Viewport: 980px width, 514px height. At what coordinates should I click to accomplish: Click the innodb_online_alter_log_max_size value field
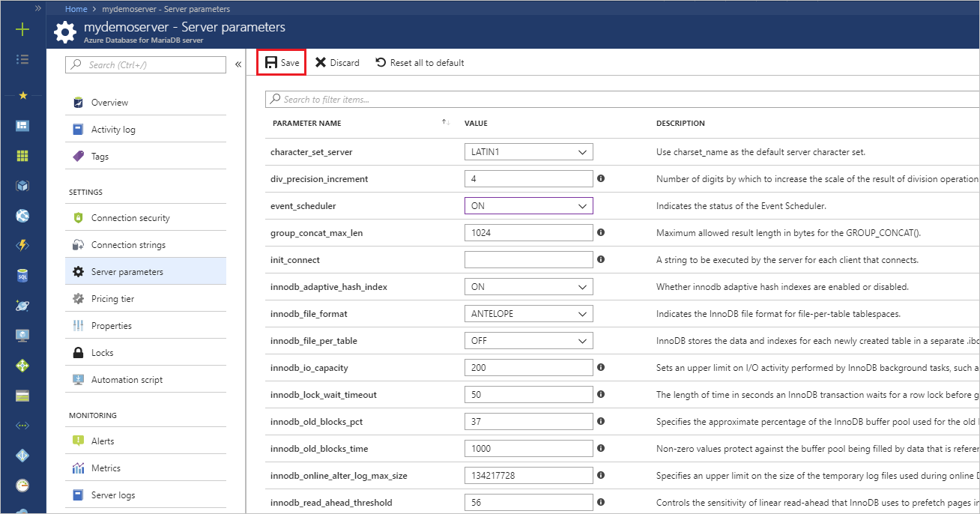tap(529, 476)
